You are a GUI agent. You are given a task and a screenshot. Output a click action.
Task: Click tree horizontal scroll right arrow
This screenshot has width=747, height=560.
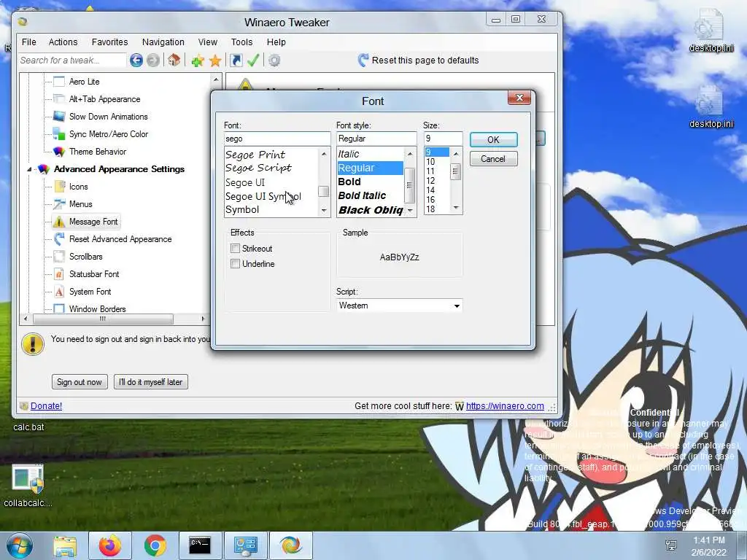[x=203, y=319]
